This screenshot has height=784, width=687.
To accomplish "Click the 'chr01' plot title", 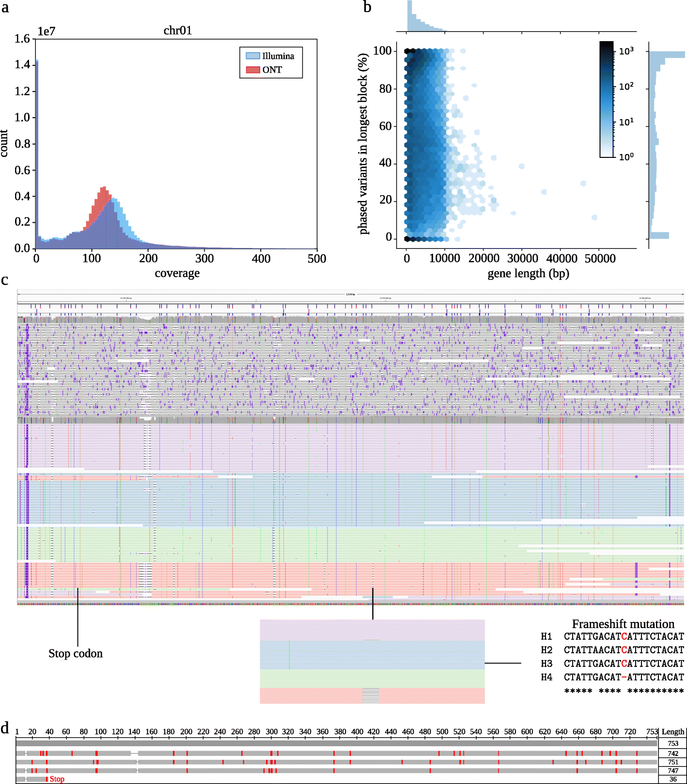I will (x=178, y=31).
